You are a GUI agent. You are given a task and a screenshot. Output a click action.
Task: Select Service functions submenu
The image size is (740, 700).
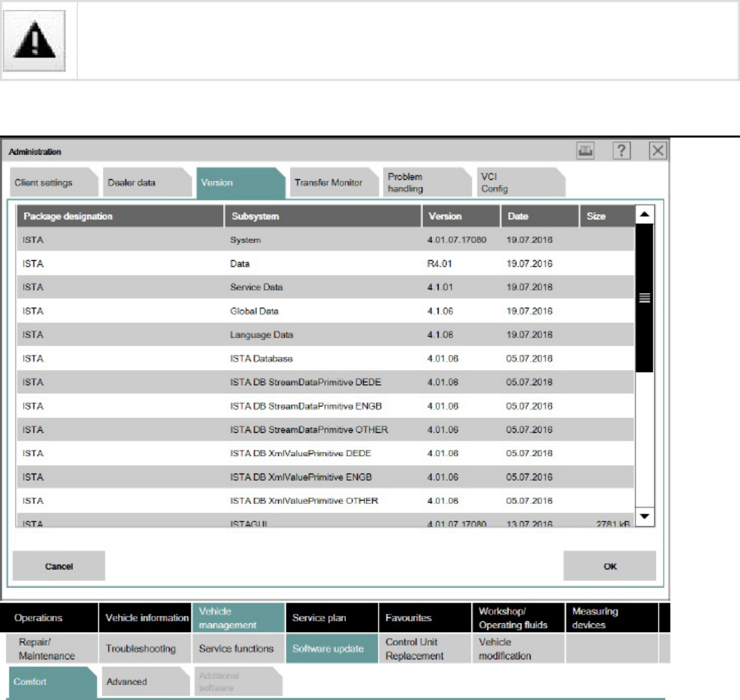pyautogui.click(x=239, y=648)
